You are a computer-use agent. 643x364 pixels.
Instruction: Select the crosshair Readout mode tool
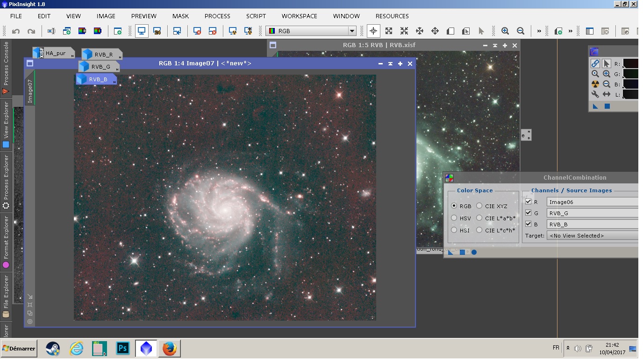tap(373, 31)
